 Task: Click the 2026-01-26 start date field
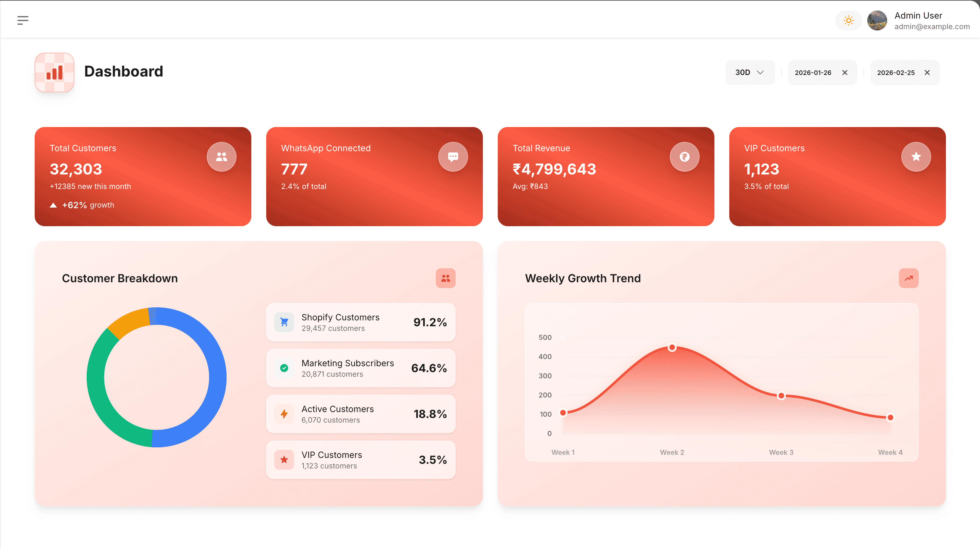(x=813, y=72)
